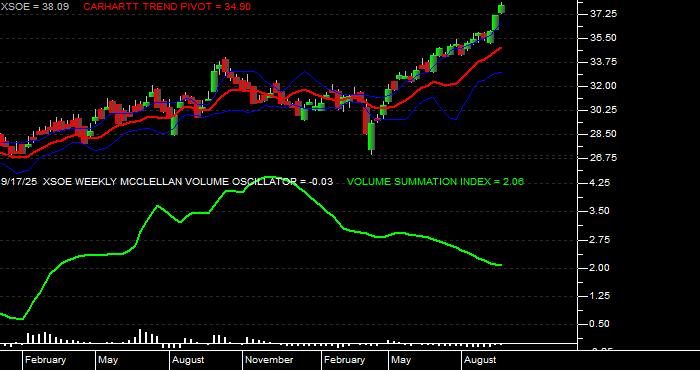The height and width of the screenshot is (370, 700).
Task: Click the 30.25 price axis value
Action: point(604,110)
